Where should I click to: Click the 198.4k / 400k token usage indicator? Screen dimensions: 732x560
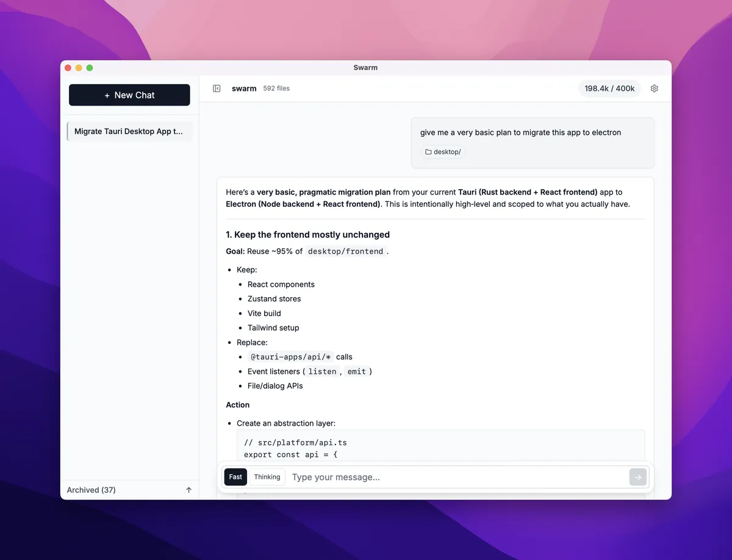pos(609,88)
